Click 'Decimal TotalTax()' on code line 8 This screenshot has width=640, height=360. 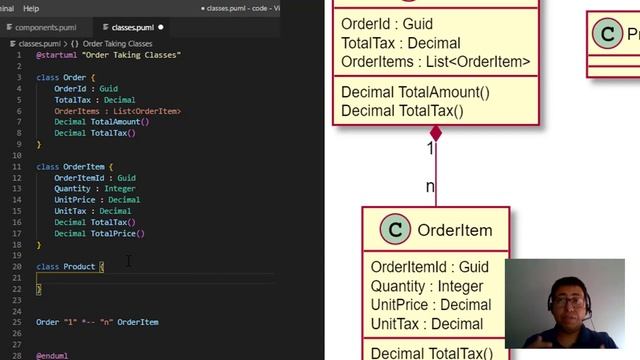pos(95,133)
